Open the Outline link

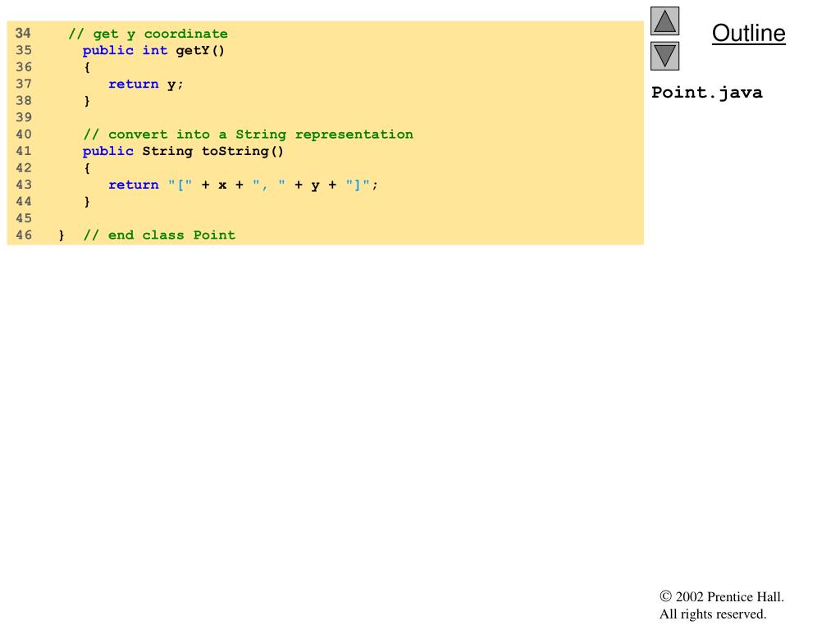coord(748,33)
